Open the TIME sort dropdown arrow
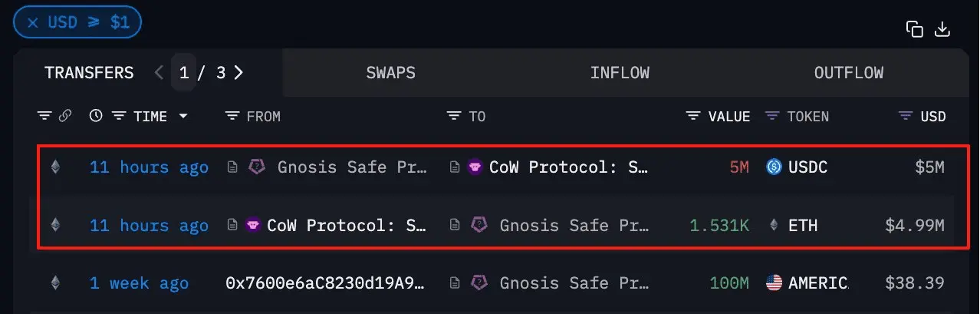980x314 pixels. pyautogui.click(x=183, y=117)
